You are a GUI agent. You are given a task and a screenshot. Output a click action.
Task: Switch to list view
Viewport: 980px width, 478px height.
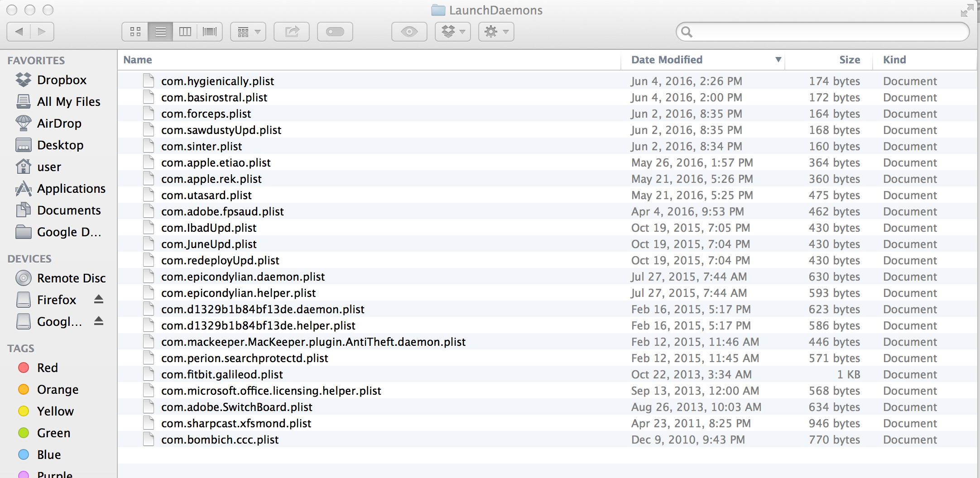pos(160,32)
